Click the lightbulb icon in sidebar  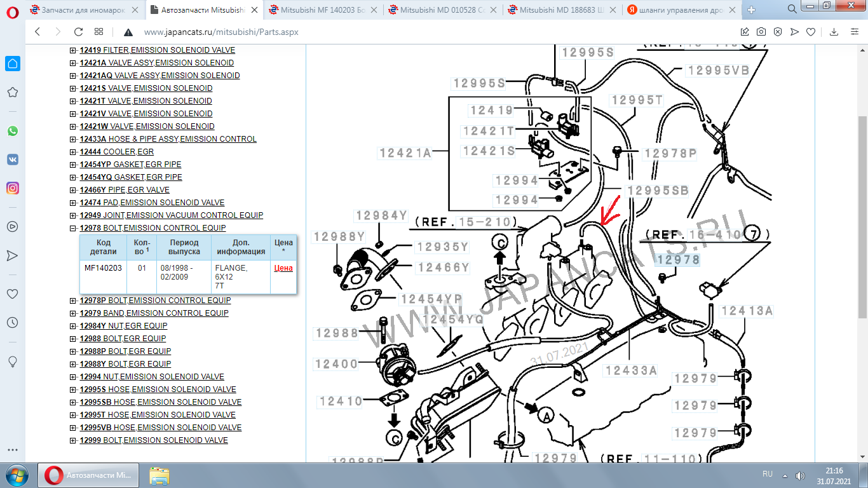(13, 362)
